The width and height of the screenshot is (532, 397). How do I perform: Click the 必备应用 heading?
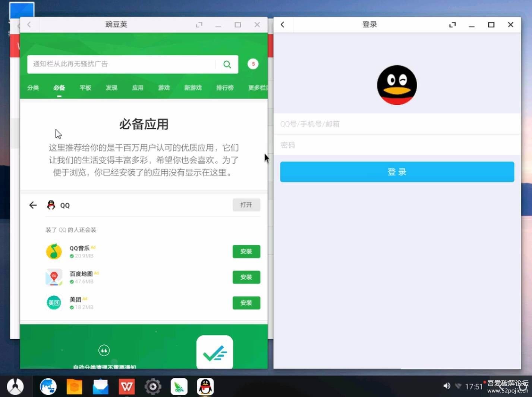(x=144, y=124)
